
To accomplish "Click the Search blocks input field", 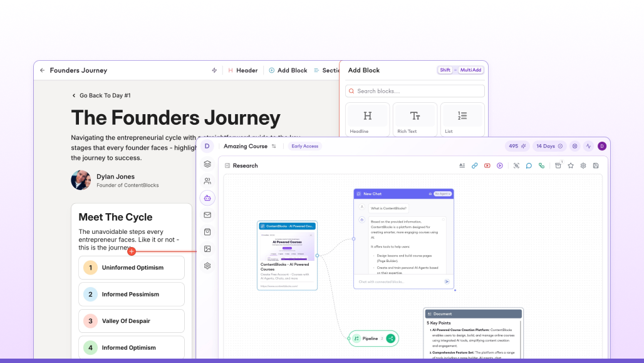I will click(415, 91).
